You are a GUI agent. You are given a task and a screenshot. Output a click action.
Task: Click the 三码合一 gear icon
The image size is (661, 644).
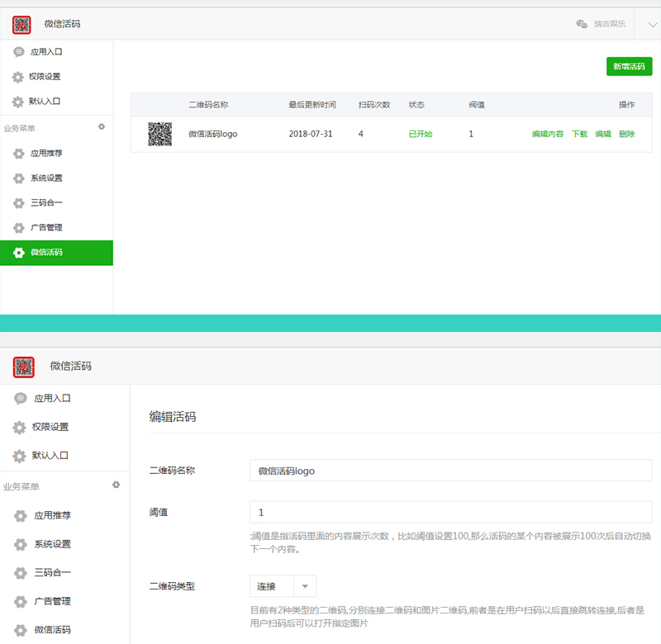tap(18, 203)
